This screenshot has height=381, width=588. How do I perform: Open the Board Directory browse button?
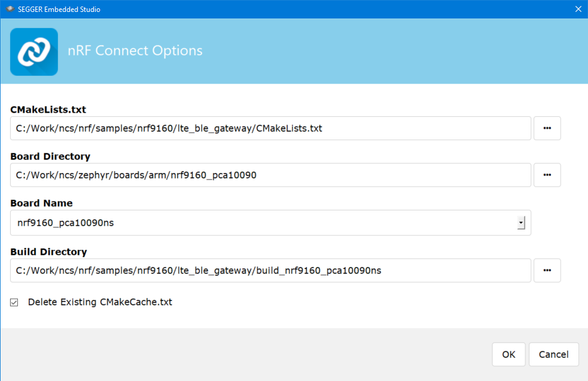point(547,175)
